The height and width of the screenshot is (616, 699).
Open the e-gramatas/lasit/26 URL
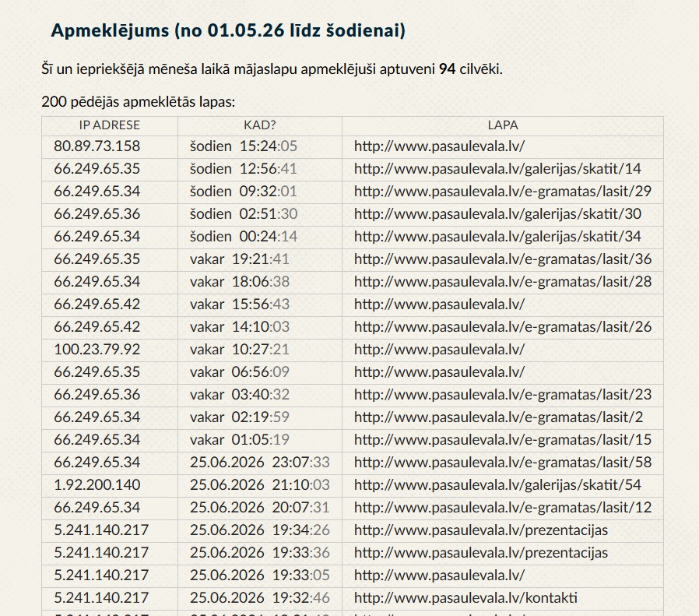(x=503, y=327)
